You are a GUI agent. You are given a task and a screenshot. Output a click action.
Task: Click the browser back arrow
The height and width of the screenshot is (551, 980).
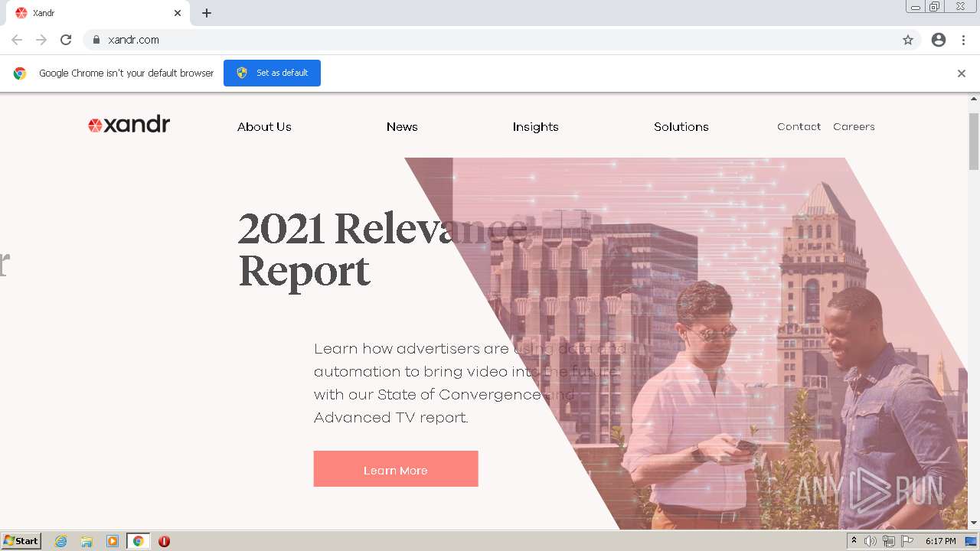[17, 40]
